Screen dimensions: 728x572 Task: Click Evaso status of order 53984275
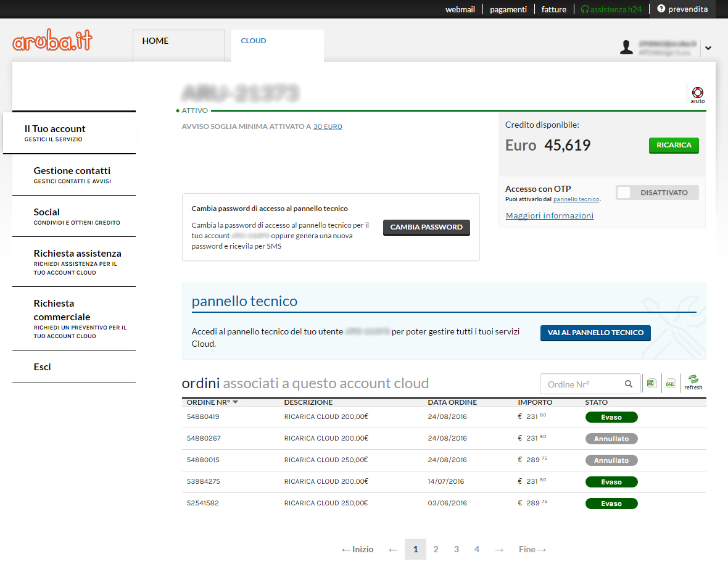coord(611,482)
